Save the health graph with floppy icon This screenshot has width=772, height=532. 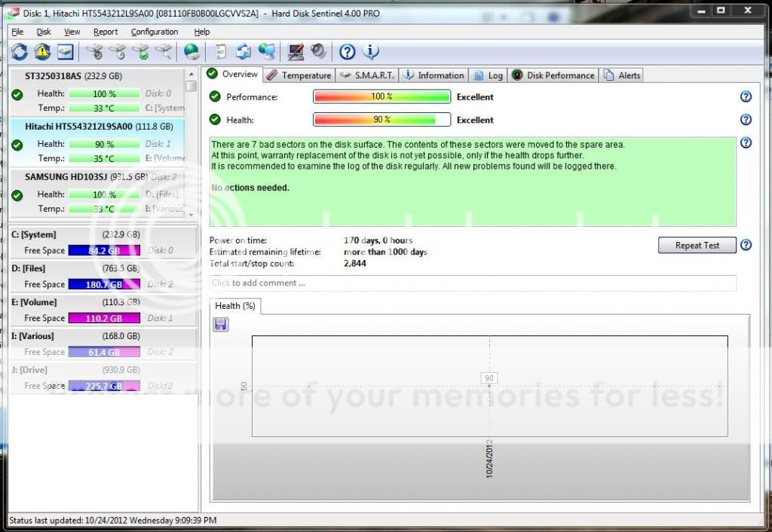[x=221, y=324]
